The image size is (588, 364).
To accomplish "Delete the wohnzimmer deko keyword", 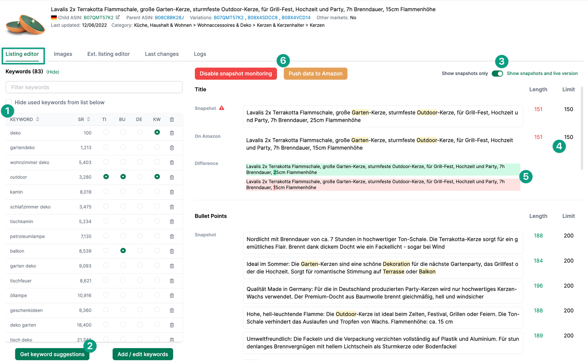I will [x=172, y=162].
